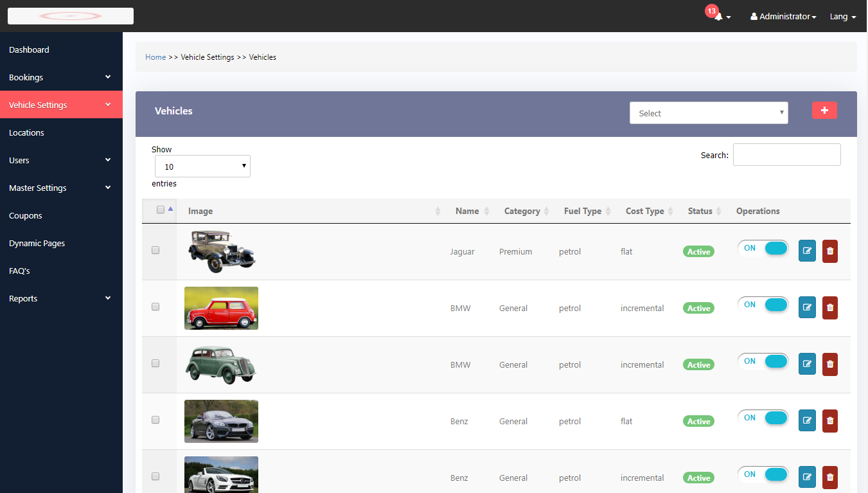Screen dimensions: 868x493
Task: Go to Coupons in the sidebar
Action: click(26, 216)
